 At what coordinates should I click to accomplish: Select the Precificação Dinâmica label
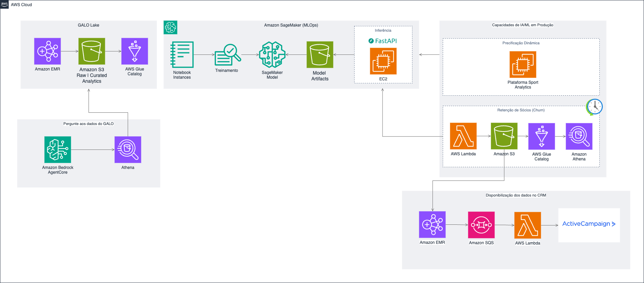(521, 43)
